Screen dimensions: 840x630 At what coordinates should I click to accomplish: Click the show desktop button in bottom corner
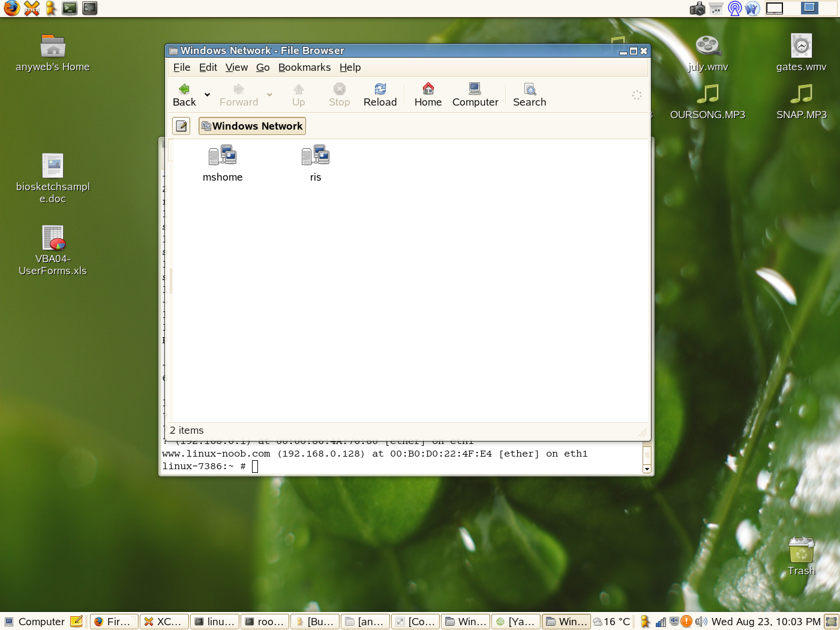pyautogui.click(x=831, y=622)
